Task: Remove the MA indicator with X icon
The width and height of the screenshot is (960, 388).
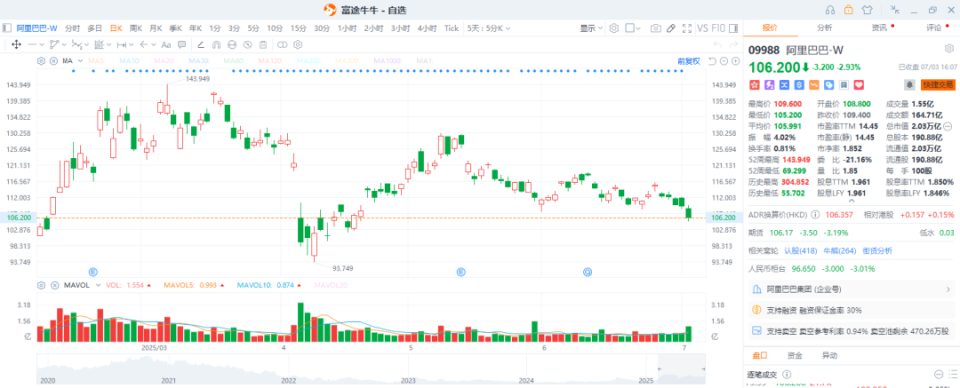Action: pyautogui.click(x=53, y=61)
